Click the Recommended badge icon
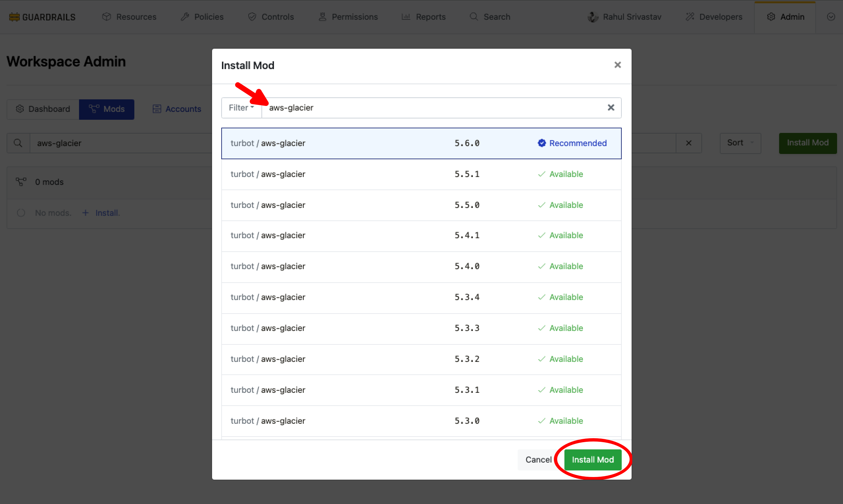The image size is (843, 504). 541,143
